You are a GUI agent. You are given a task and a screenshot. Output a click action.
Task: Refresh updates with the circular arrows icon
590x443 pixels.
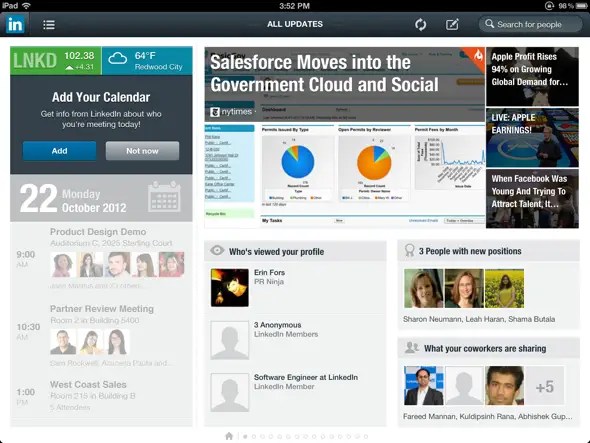(x=420, y=24)
